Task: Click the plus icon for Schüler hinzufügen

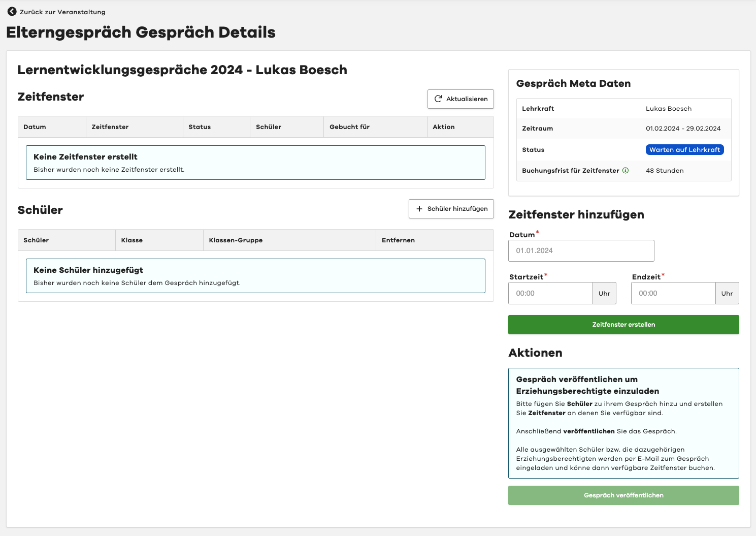Action: pos(419,209)
